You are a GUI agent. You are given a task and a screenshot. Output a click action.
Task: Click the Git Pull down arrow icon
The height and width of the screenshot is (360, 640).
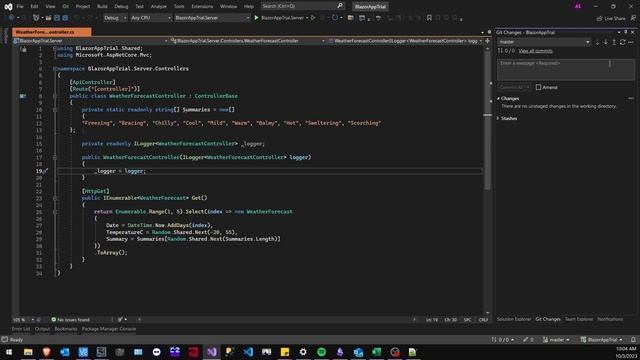606,42
